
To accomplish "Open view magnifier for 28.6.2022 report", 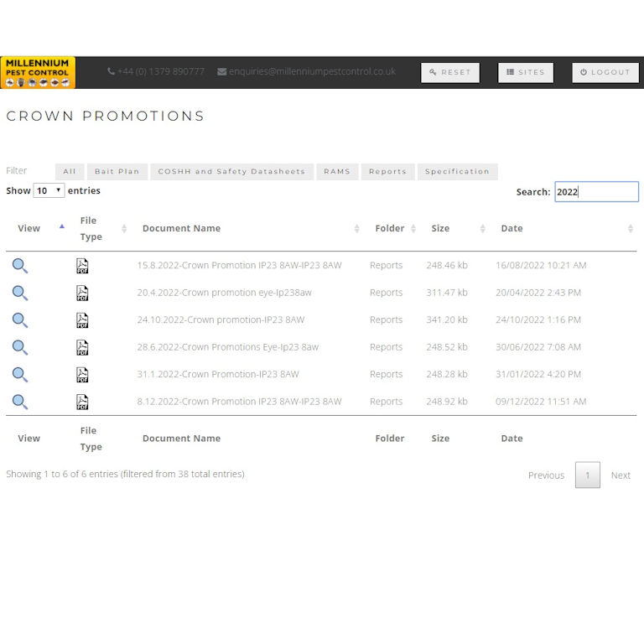I will point(20,347).
